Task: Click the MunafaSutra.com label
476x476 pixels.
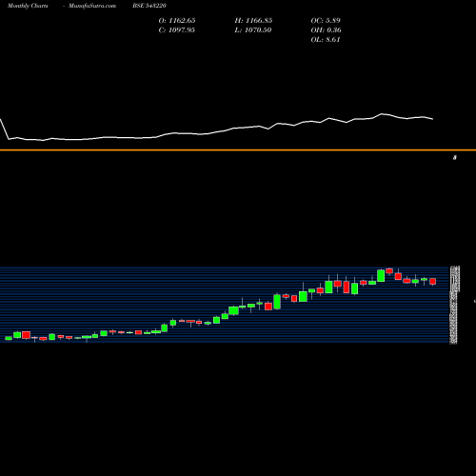Action: point(92,6)
